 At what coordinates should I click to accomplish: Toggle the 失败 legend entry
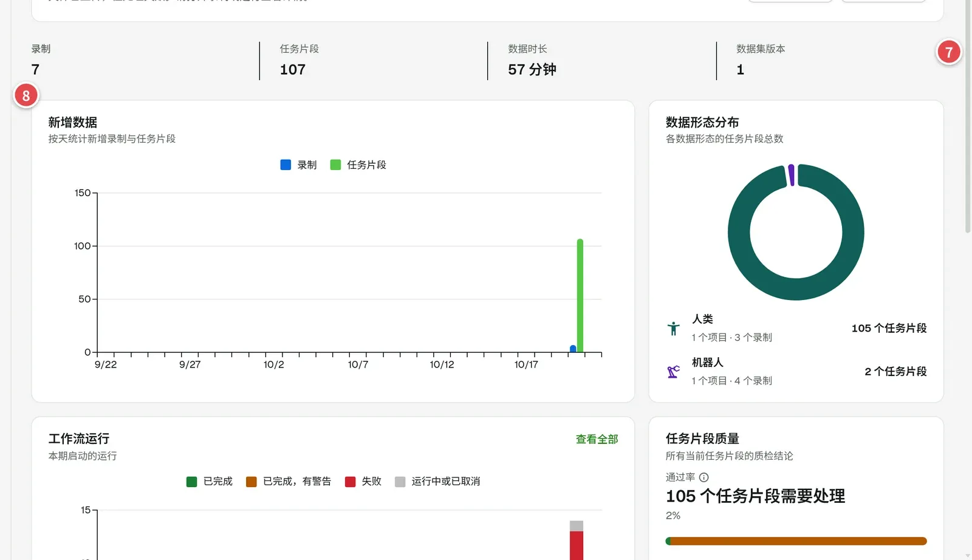click(363, 482)
